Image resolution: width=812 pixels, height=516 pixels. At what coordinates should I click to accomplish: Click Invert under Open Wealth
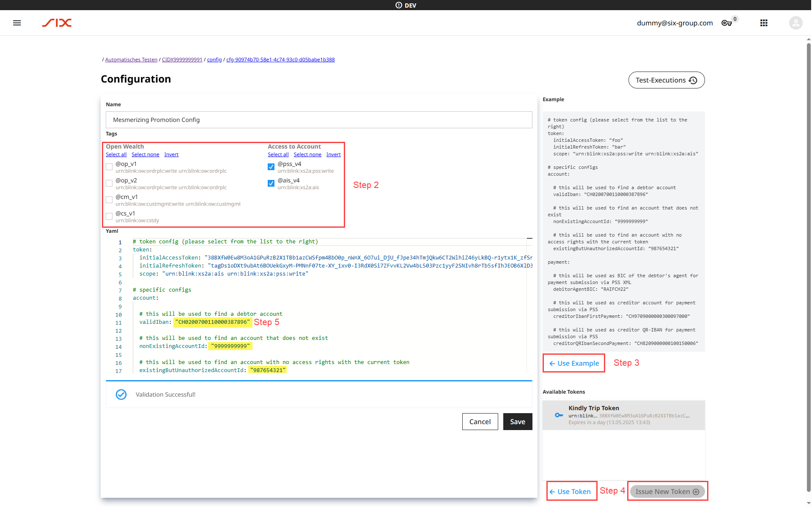tap(171, 155)
